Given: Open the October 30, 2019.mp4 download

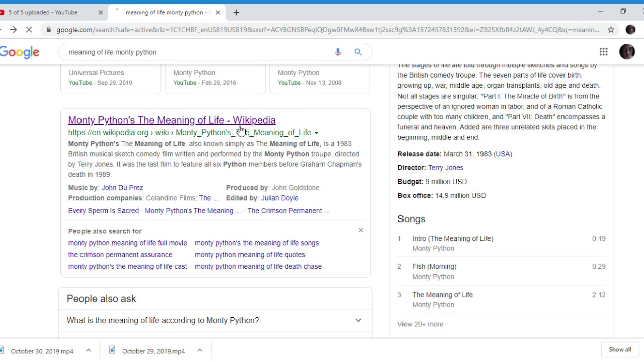Looking at the screenshot, I should pyautogui.click(x=42, y=351).
